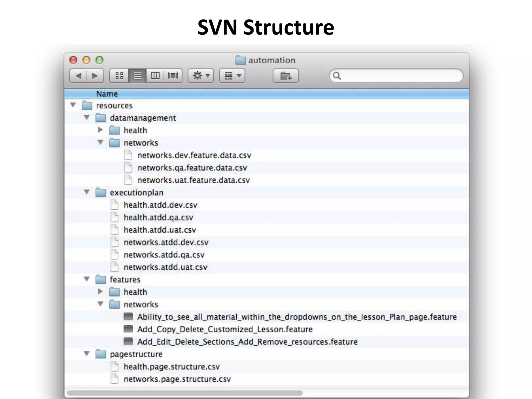The height and width of the screenshot is (399, 532).
Task: Expand health folder under features
Action: coord(101,291)
